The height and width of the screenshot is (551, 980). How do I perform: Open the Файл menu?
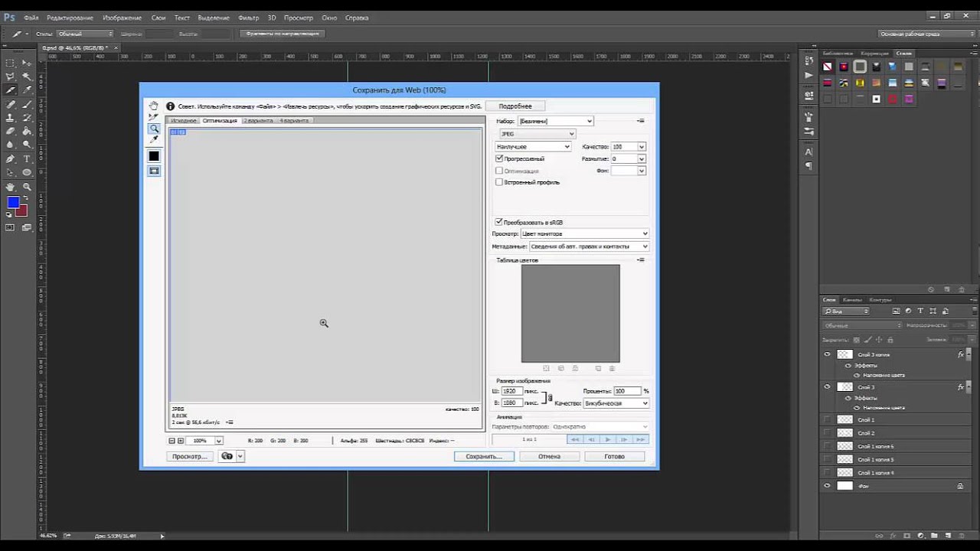point(31,18)
